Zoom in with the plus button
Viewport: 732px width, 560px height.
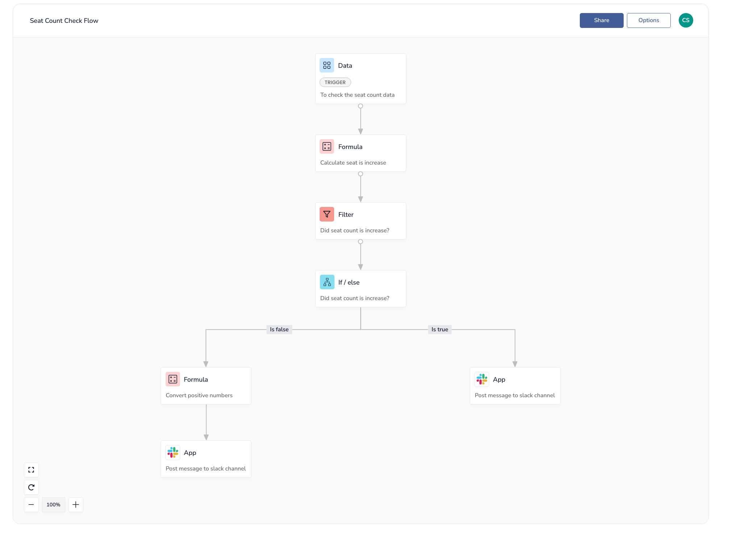(76, 505)
